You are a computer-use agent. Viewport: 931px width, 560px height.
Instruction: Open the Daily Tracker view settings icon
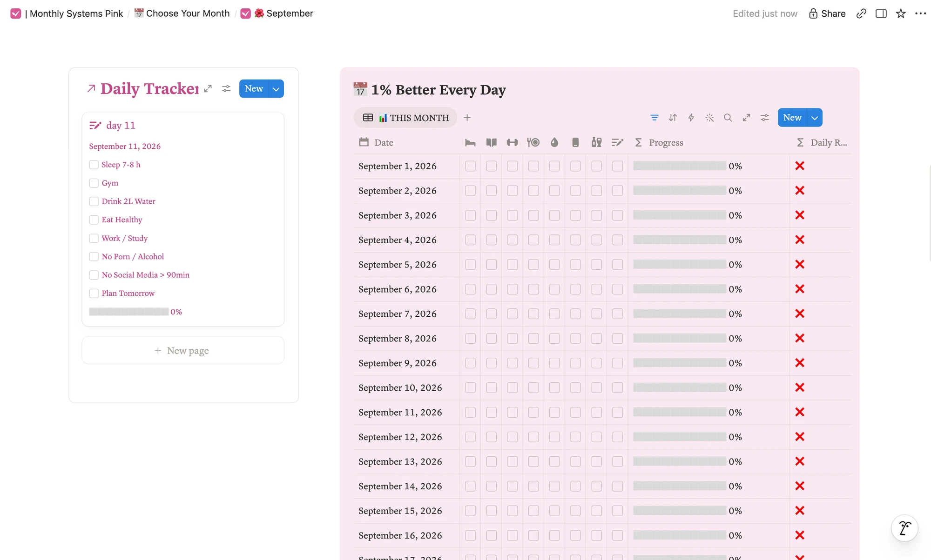coord(226,88)
